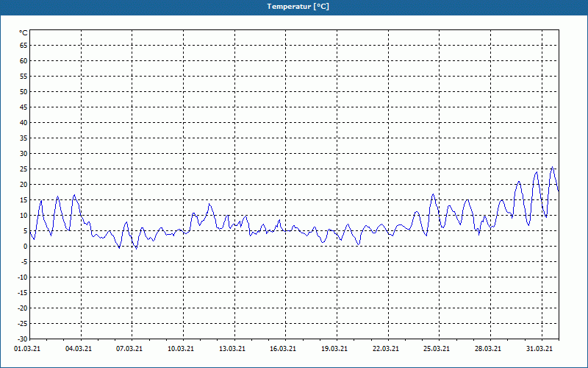Click the 25.03.21 date label
This screenshot has width=588, height=368.
(437, 349)
